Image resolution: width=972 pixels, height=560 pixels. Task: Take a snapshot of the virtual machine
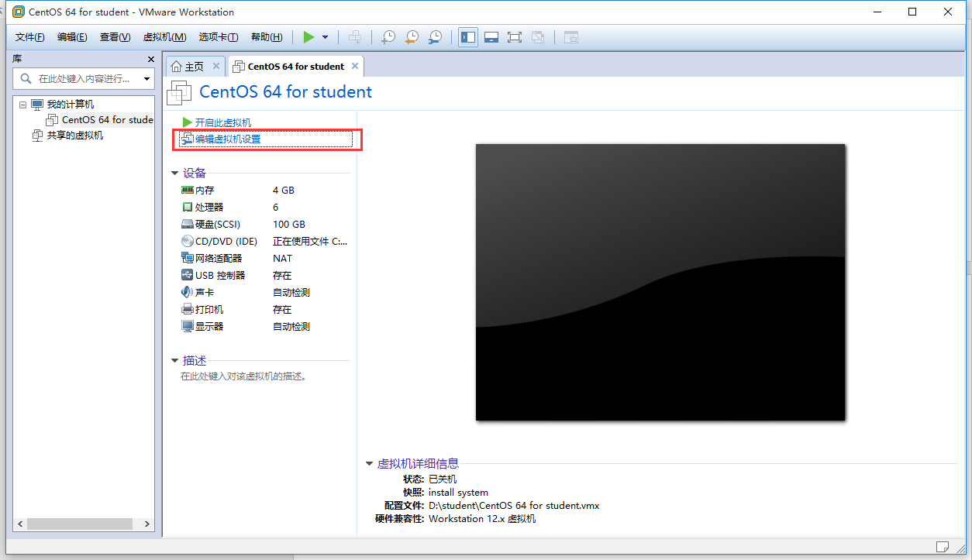tap(388, 37)
